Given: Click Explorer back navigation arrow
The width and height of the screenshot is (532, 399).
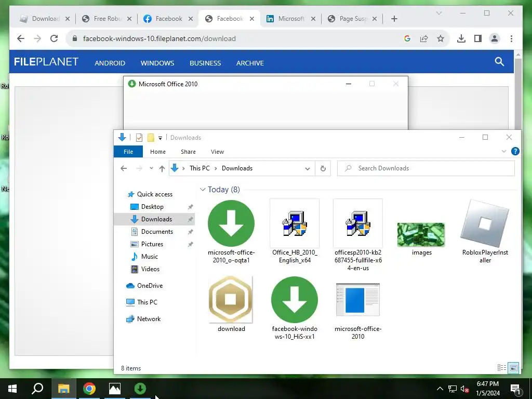Looking at the screenshot, I should coord(124,168).
